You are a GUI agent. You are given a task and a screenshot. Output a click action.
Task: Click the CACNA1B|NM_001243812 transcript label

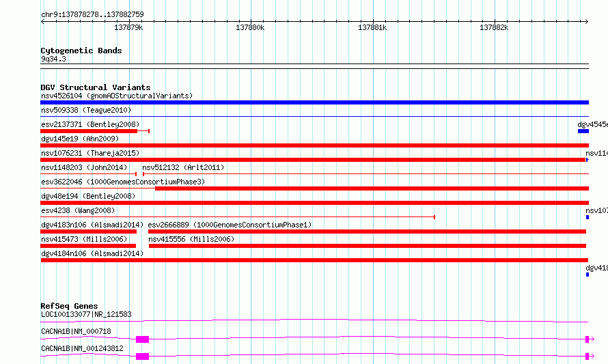[x=82, y=348]
